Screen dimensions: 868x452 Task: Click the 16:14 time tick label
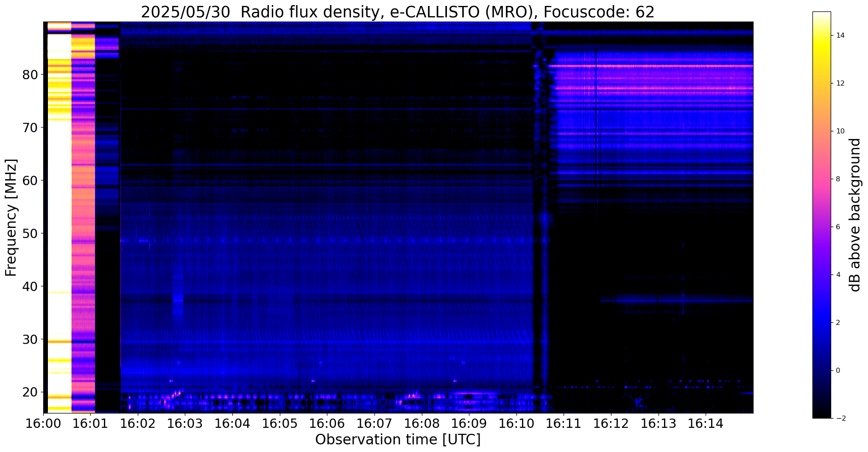706,424
